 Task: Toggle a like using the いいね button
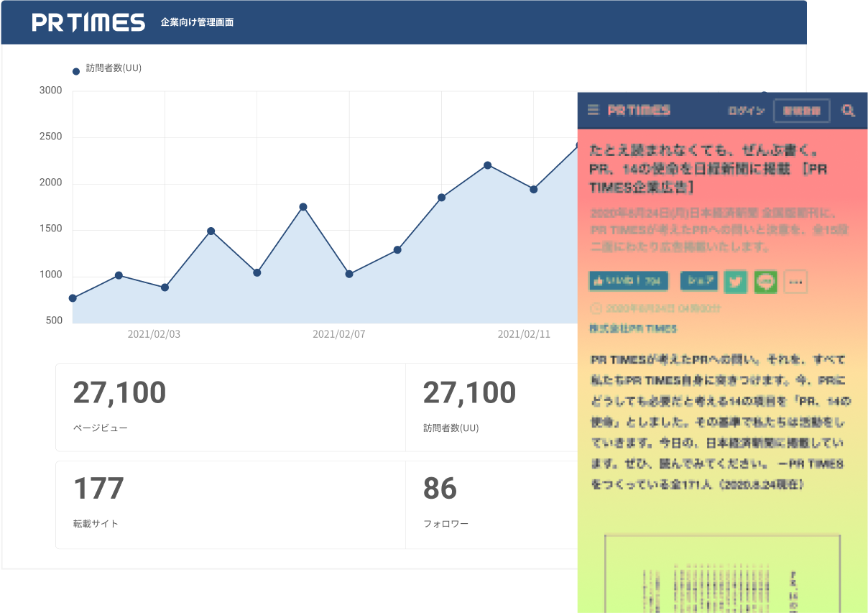point(628,281)
